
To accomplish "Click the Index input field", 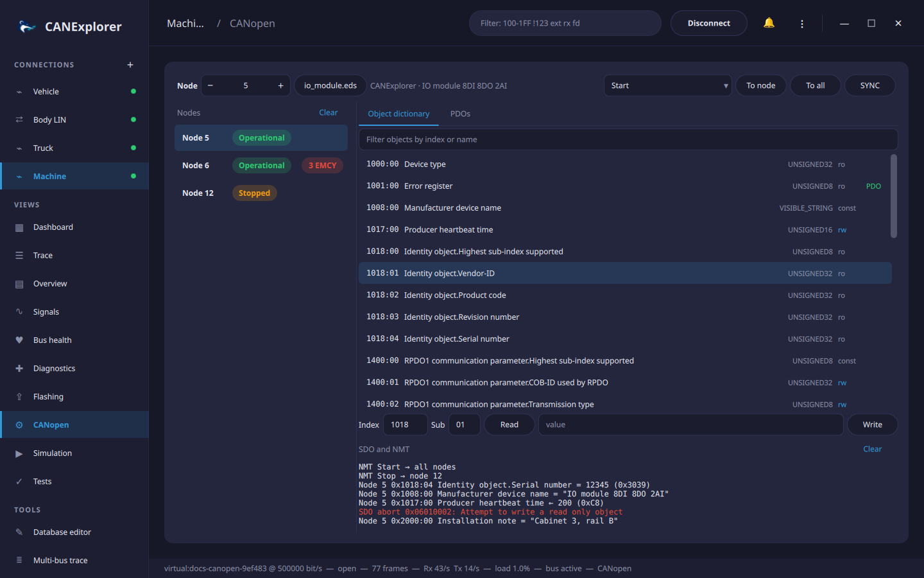I will coord(406,425).
